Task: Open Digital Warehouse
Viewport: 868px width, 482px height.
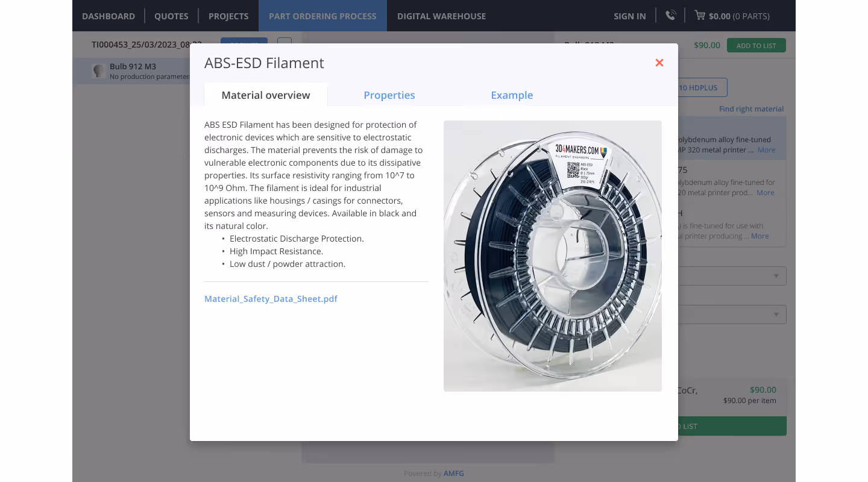Action: click(x=441, y=16)
